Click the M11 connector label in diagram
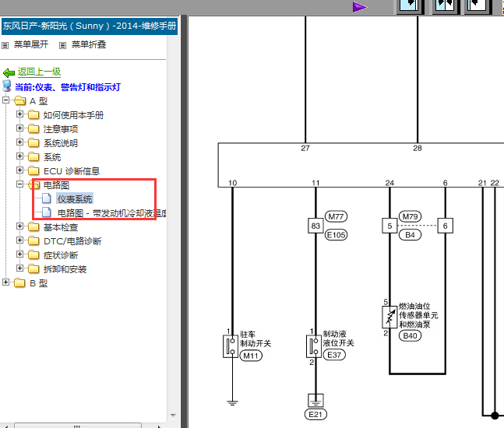 251,356
